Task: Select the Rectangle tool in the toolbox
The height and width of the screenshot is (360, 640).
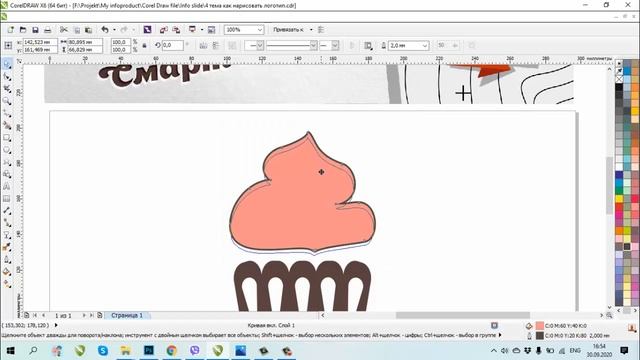Action: [7, 138]
